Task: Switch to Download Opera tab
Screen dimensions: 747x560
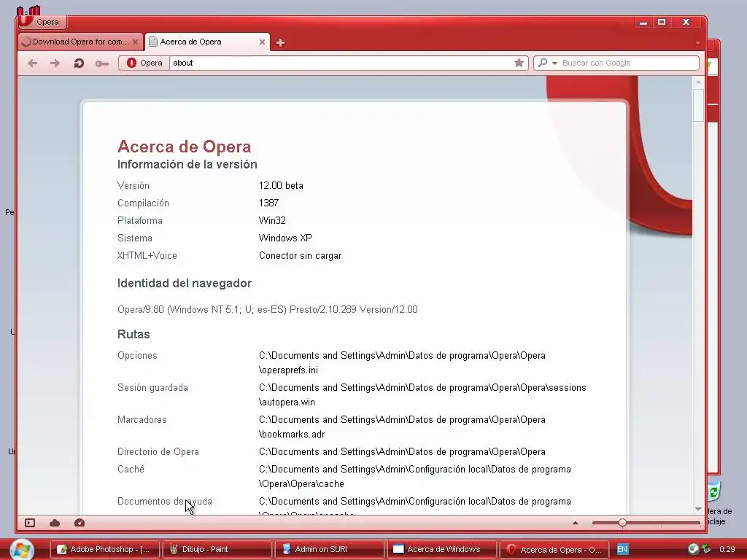Action: [x=80, y=42]
